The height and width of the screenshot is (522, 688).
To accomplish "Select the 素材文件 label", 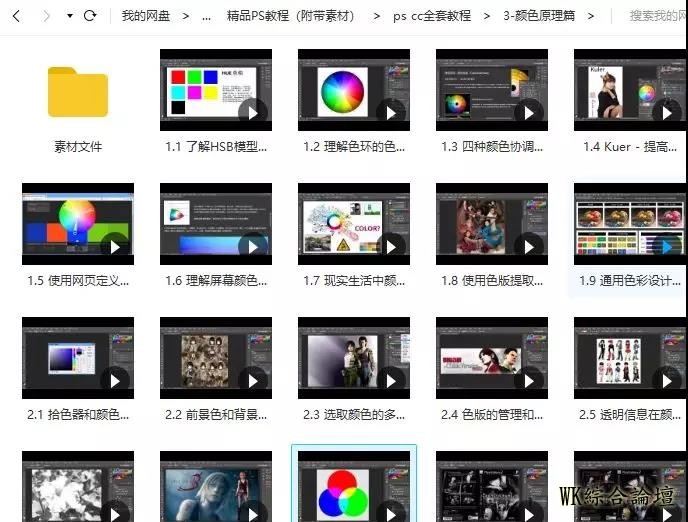I will pyautogui.click(x=78, y=147).
